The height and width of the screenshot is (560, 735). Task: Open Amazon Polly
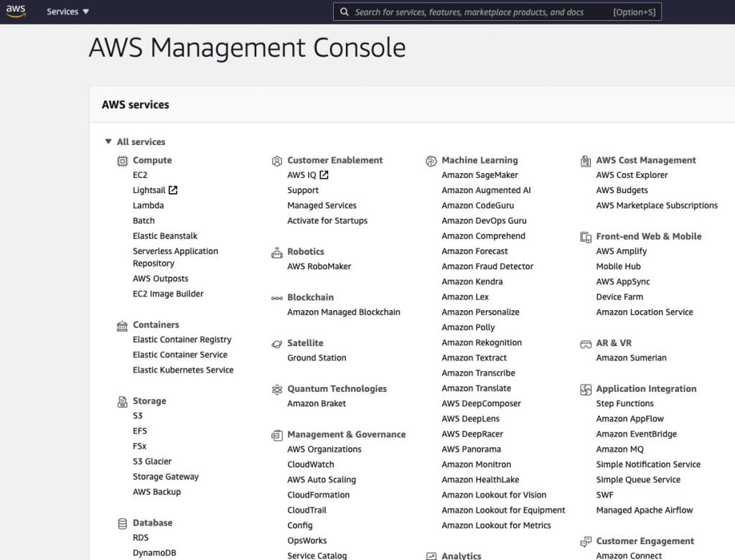pos(468,327)
